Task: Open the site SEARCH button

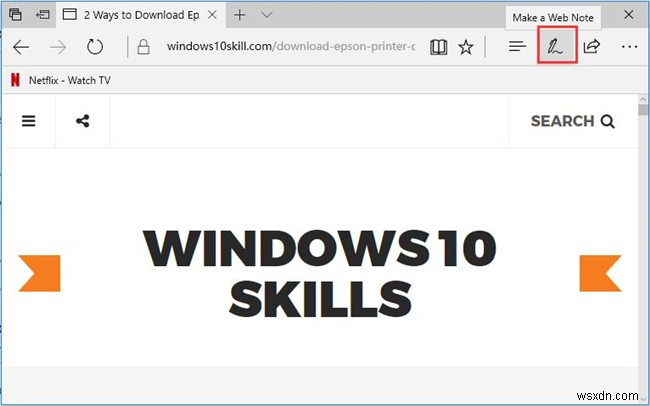Action: click(572, 121)
